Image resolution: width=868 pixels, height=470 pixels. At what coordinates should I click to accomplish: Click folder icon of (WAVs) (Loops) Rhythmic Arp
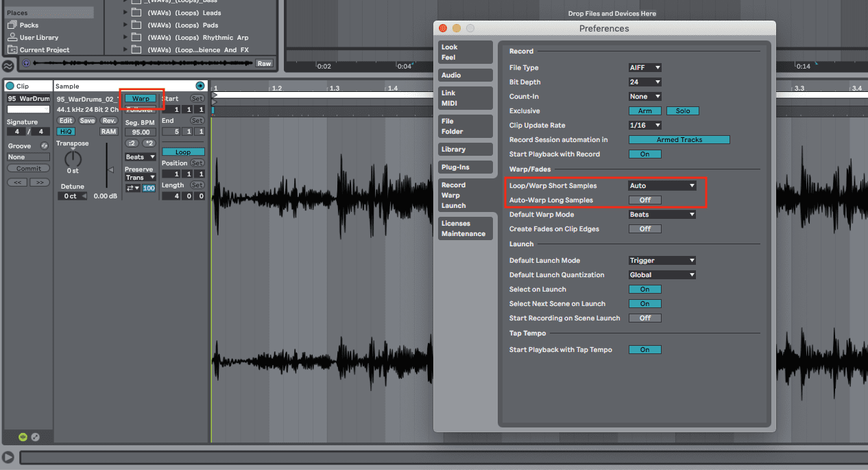[136, 37]
